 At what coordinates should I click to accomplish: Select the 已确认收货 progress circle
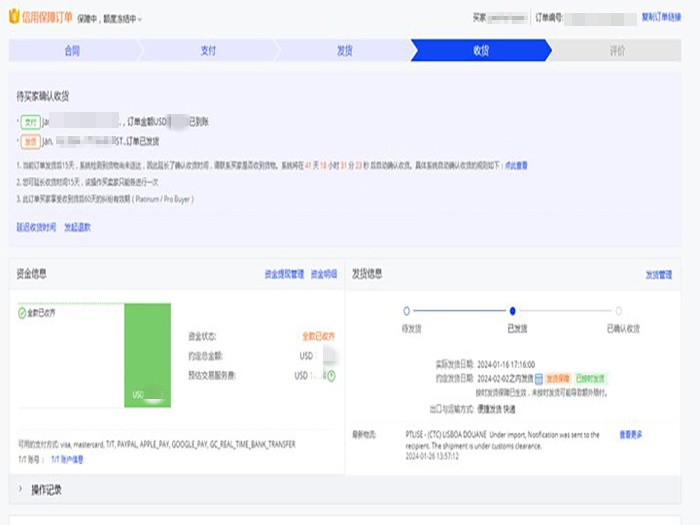click(x=618, y=311)
